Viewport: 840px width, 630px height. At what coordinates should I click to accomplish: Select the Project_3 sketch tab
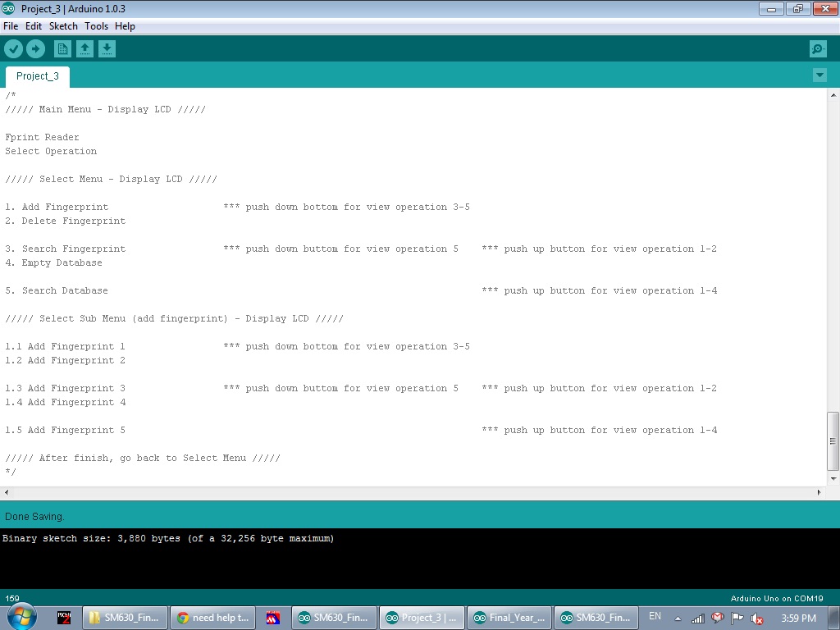click(x=38, y=76)
